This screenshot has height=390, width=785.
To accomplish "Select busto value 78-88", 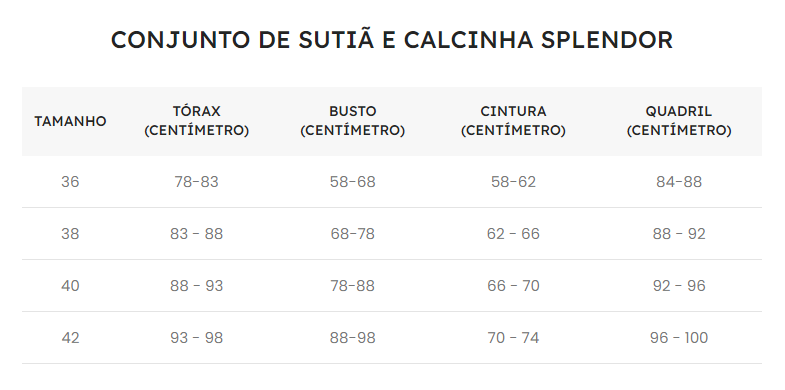I will pos(352,286).
